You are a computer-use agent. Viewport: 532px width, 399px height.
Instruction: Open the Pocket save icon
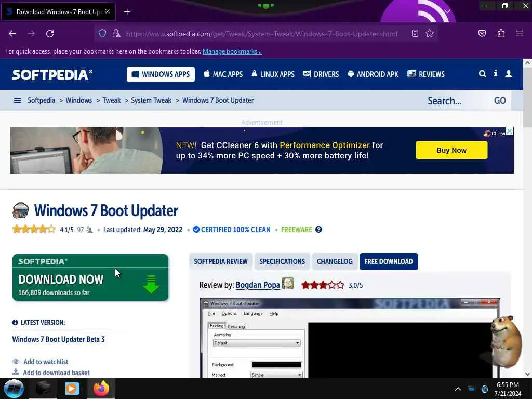tap(482, 33)
